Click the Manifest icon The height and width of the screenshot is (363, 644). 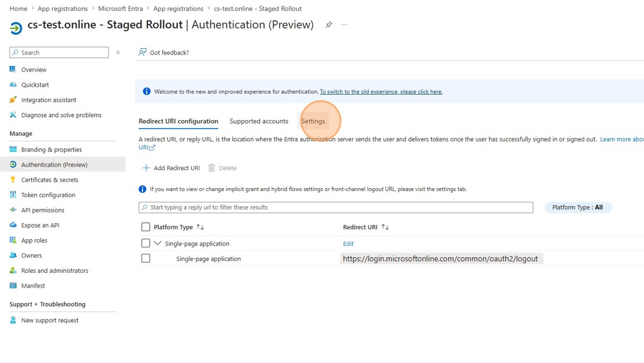tap(13, 286)
